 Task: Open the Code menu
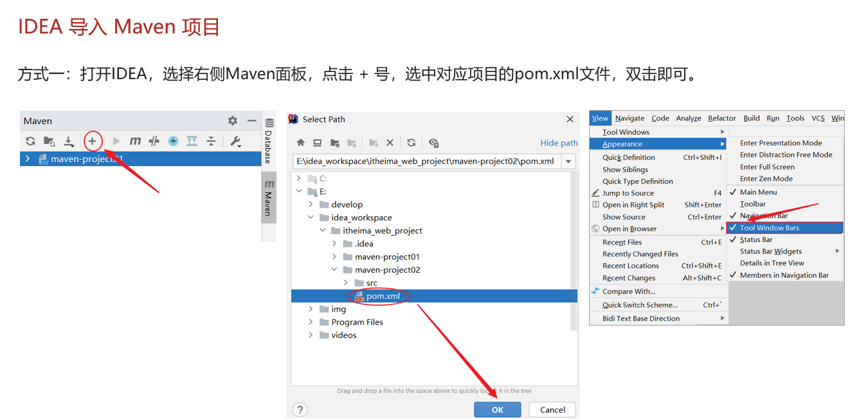[660, 118]
